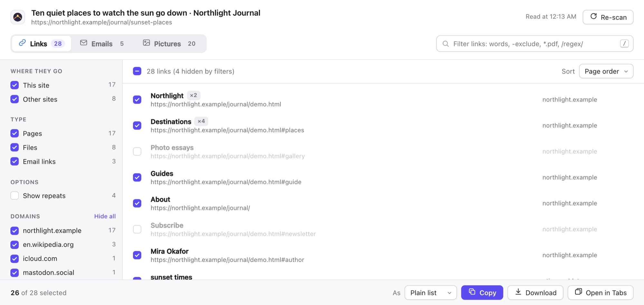Switch to the Links tab
The image size is (644, 305).
42,44
